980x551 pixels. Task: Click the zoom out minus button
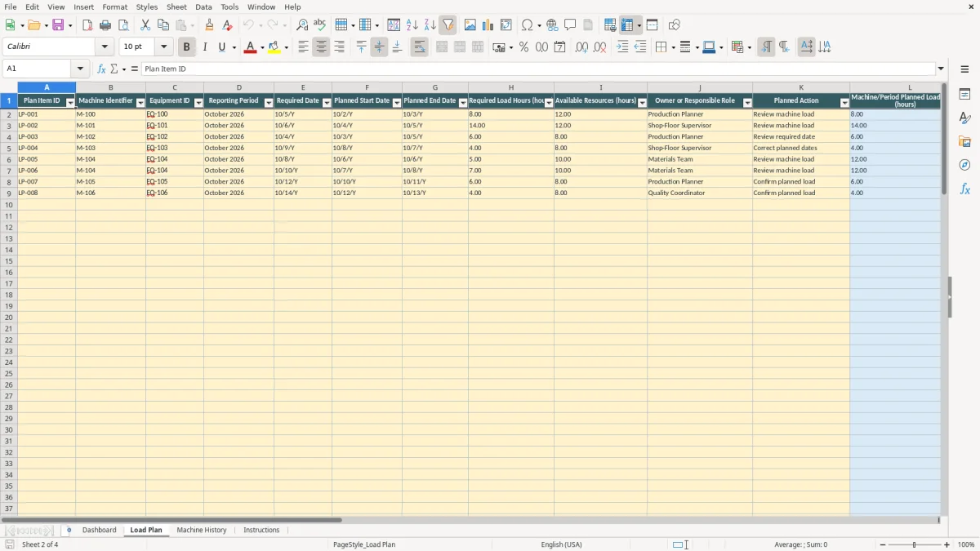coord(883,544)
